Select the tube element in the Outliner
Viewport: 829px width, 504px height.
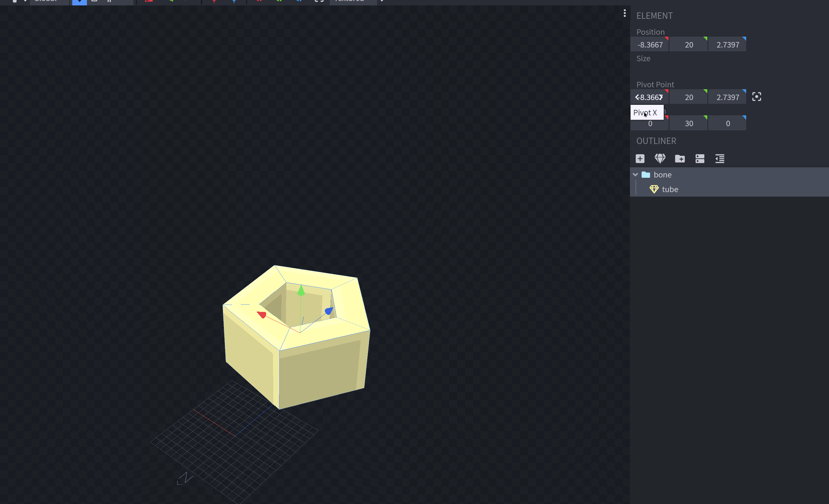point(670,189)
